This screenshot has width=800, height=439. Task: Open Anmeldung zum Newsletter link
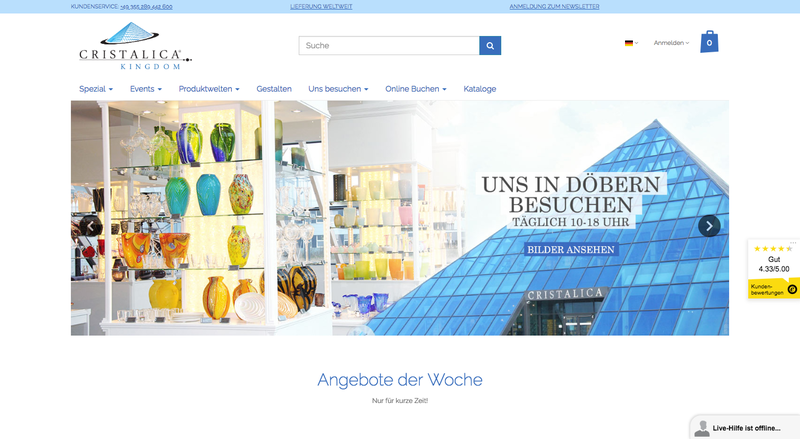[x=554, y=7]
